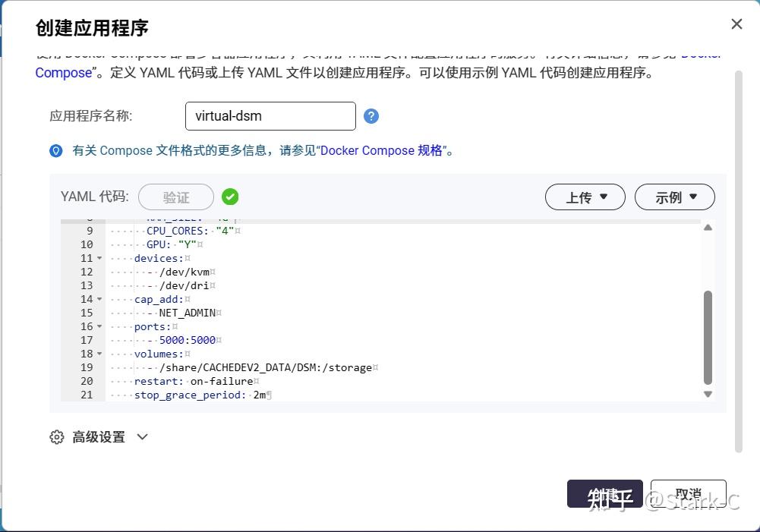Click the 创建 create button
Screen dimensions: 760x532
click(604, 493)
